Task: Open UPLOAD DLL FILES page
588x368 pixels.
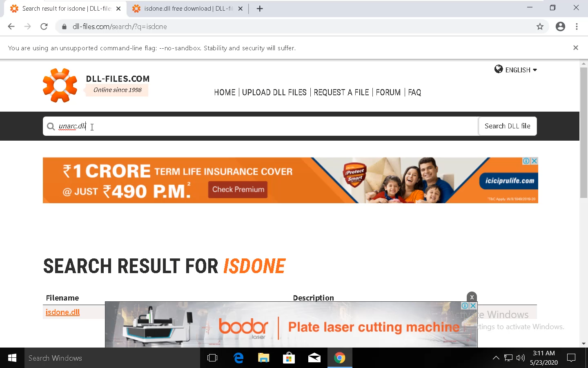Action: [x=274, y=92]
